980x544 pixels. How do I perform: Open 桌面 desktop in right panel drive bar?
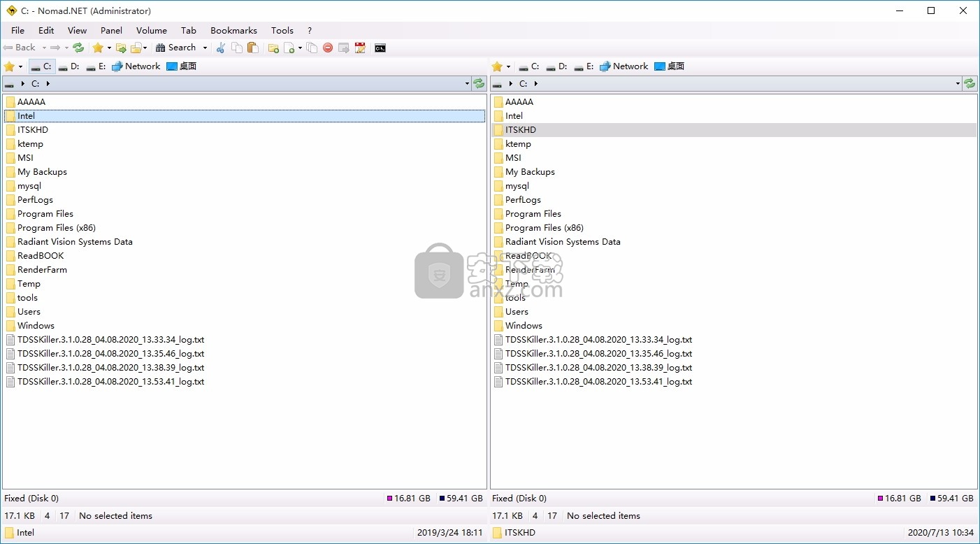click(x=669, y=66)
